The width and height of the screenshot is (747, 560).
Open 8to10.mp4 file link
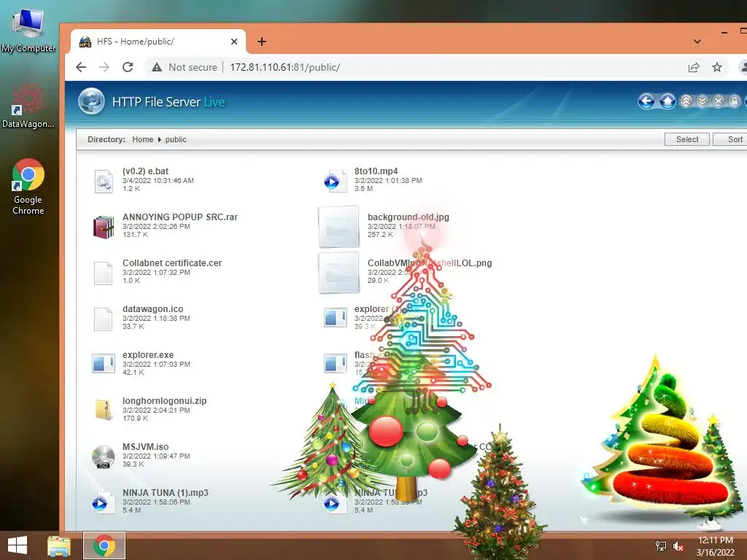tap(376, 171)
